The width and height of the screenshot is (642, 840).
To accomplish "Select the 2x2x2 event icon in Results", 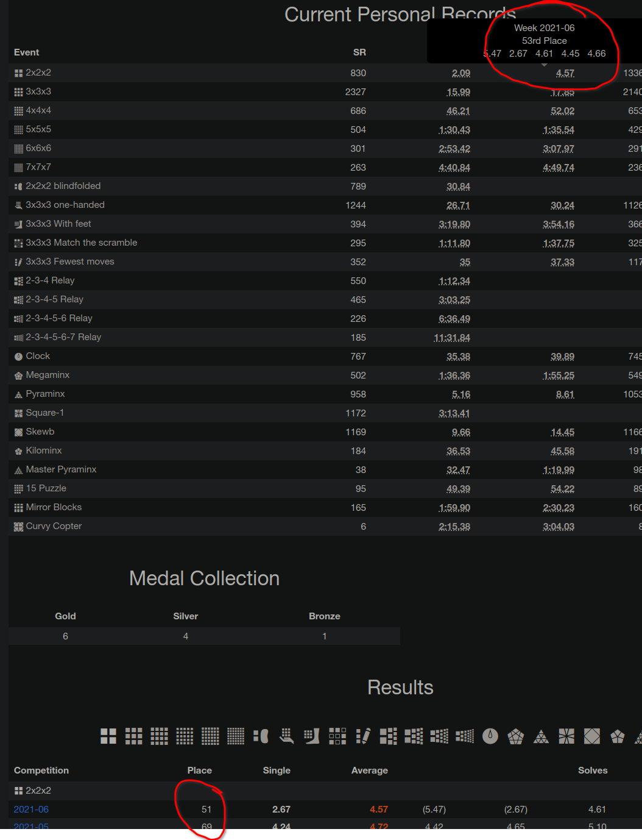I will pyautogui.click(x=108, y=736).
